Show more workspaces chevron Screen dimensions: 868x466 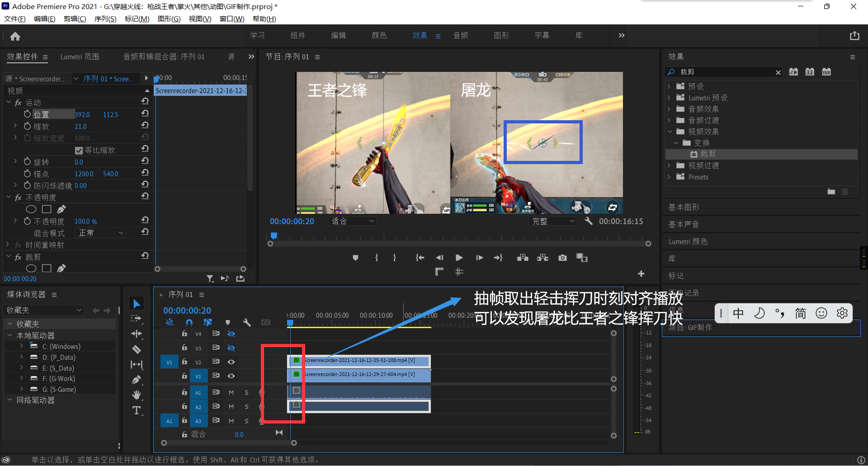pyautogui.click(x=622, y=35)
